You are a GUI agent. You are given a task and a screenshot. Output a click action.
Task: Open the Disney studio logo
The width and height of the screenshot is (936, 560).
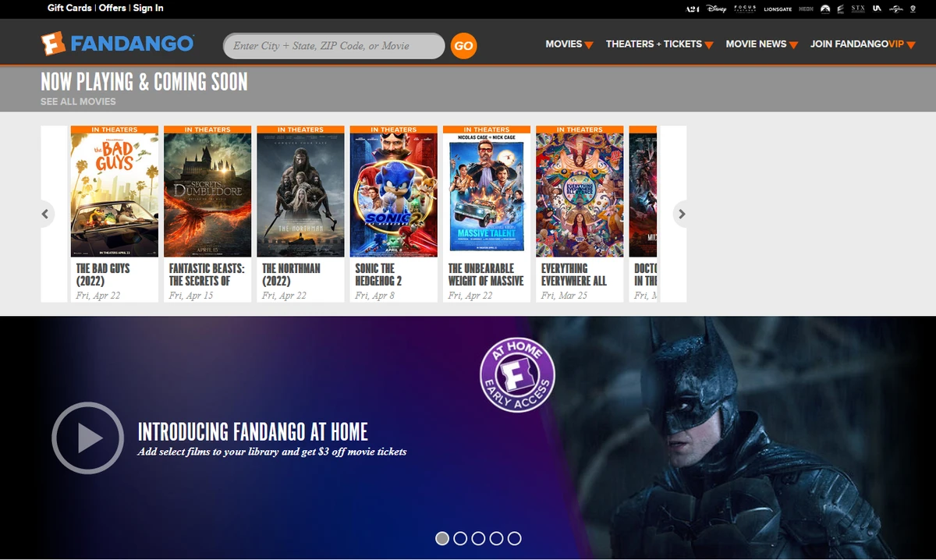[716, 9]
